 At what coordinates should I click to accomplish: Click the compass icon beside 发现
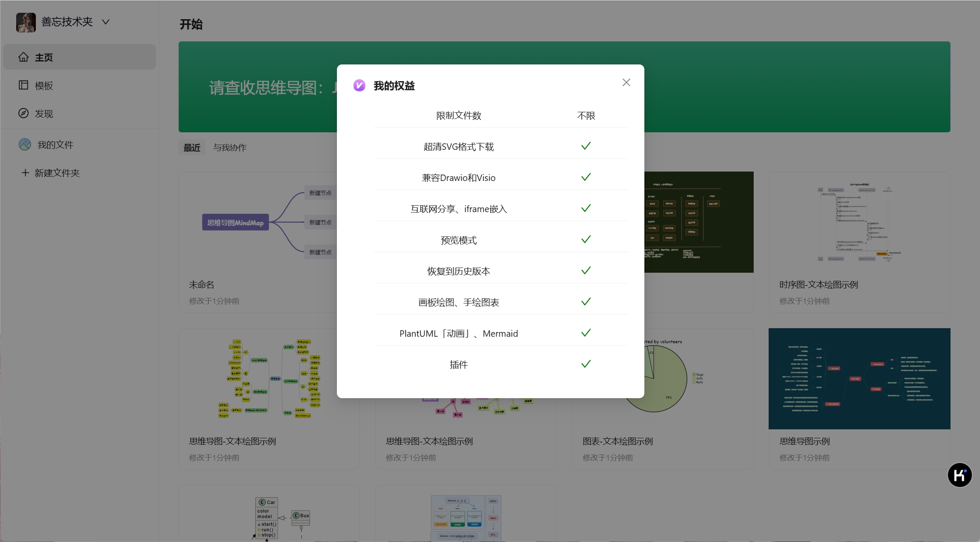click(x=23, y=113)
